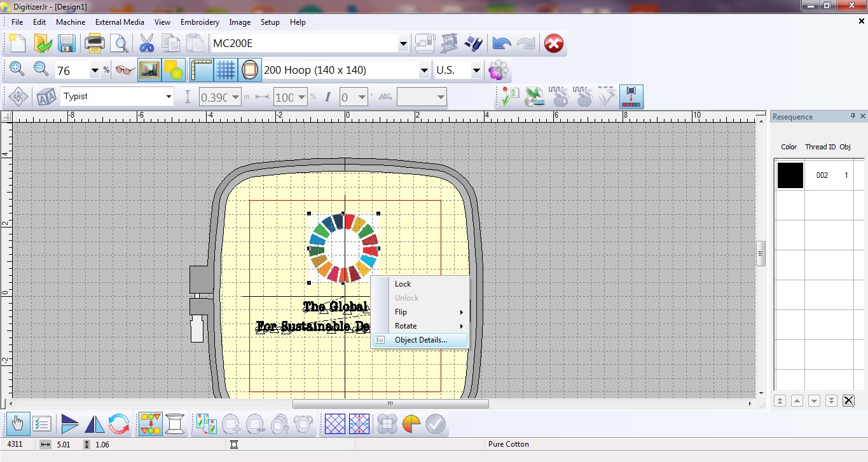Image resolution: width=868 pixels, height=462 pixels.
Task: Select the round ABC lettering icon
Action: point(18,97)
